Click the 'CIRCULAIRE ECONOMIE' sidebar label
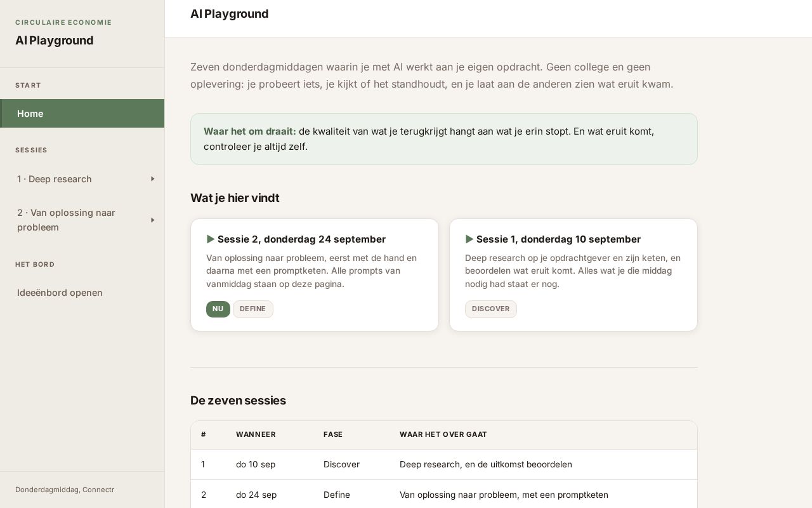The image size is (812, 508). (63, 22)
